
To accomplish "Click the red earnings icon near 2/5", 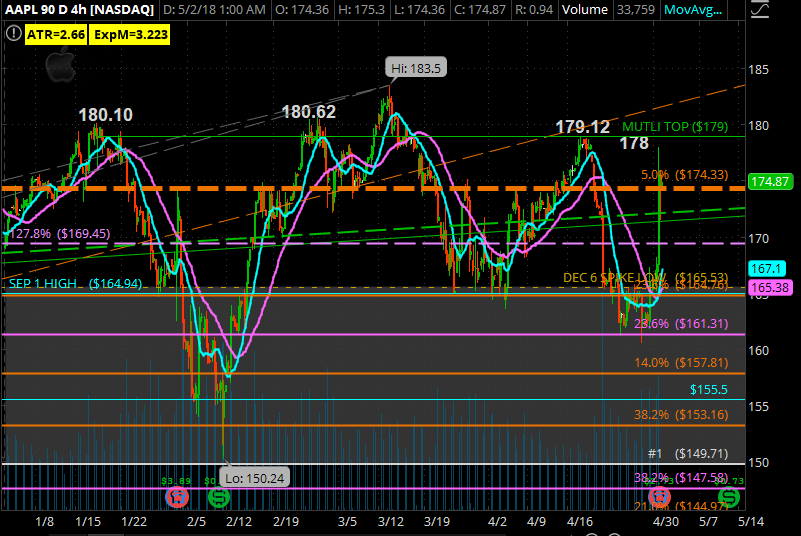I will [x=177, y=497].
